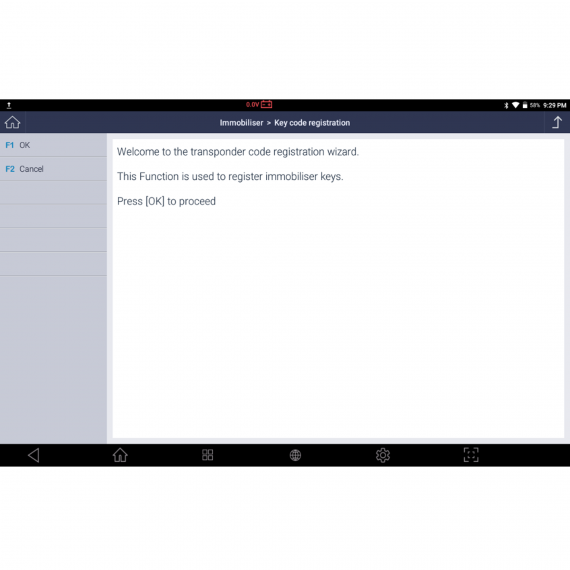Tap the exit arrow icon in the header
Screen dimensions: 570x570
(x=557, y=123)
